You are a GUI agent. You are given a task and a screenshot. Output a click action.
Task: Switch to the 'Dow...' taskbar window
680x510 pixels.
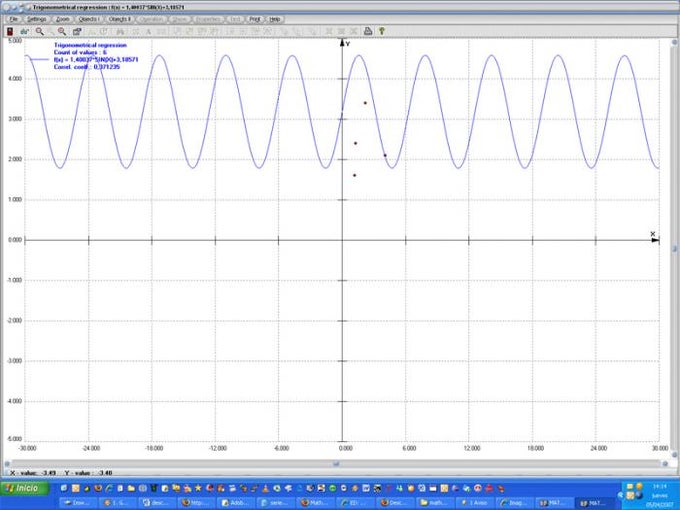pyautogui.click(x=78, y=503)
